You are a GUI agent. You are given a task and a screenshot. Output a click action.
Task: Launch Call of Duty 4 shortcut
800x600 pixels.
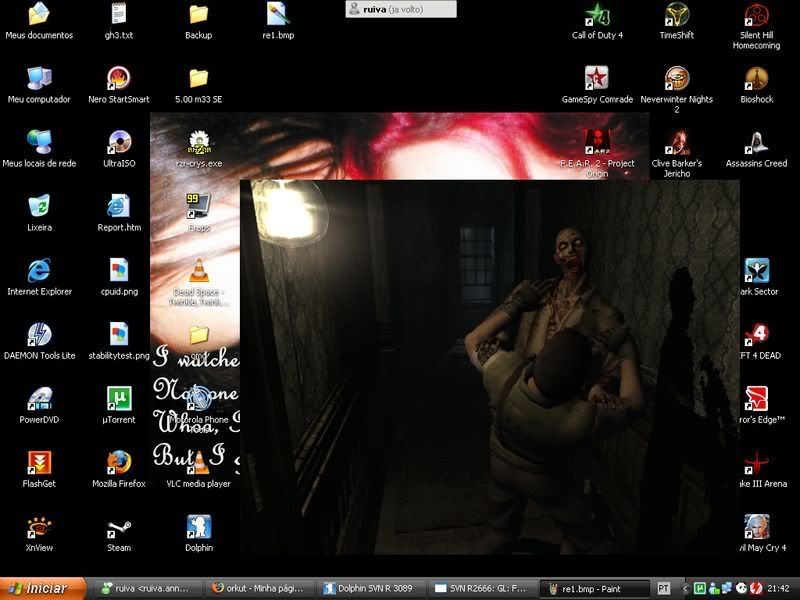(x=597, y=14)
